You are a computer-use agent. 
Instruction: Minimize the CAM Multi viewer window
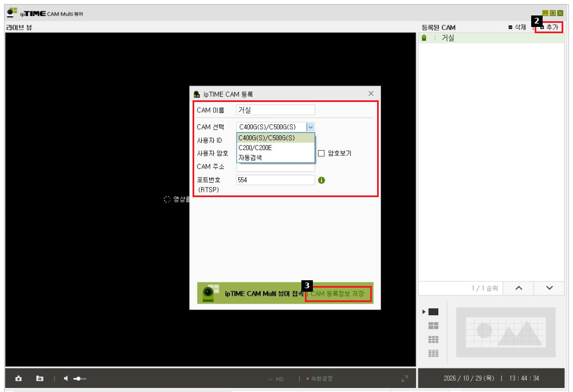545,13
